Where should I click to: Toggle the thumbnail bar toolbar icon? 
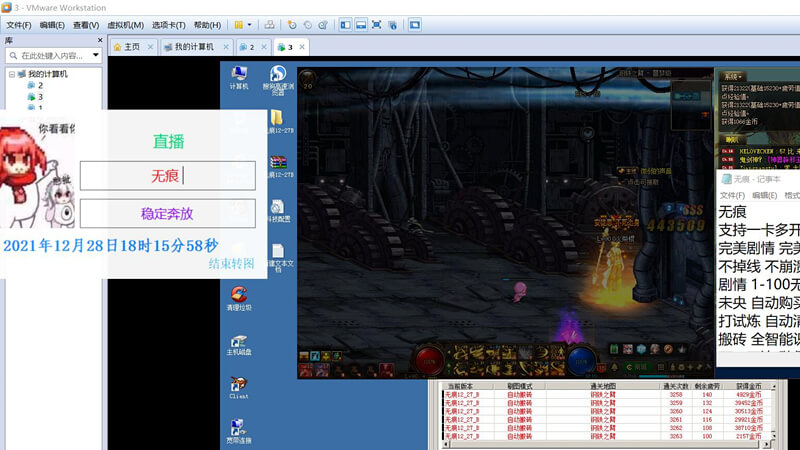tap(361, 24)
